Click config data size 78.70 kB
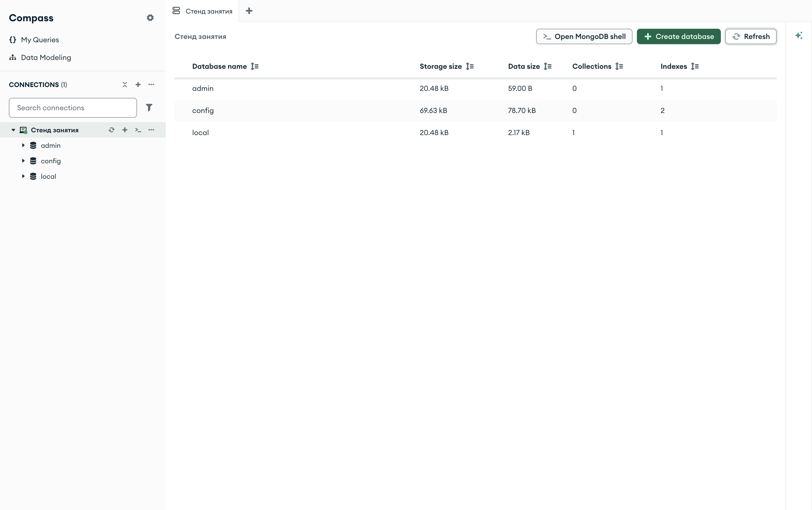812x510 pixels. tap(522, 110)
